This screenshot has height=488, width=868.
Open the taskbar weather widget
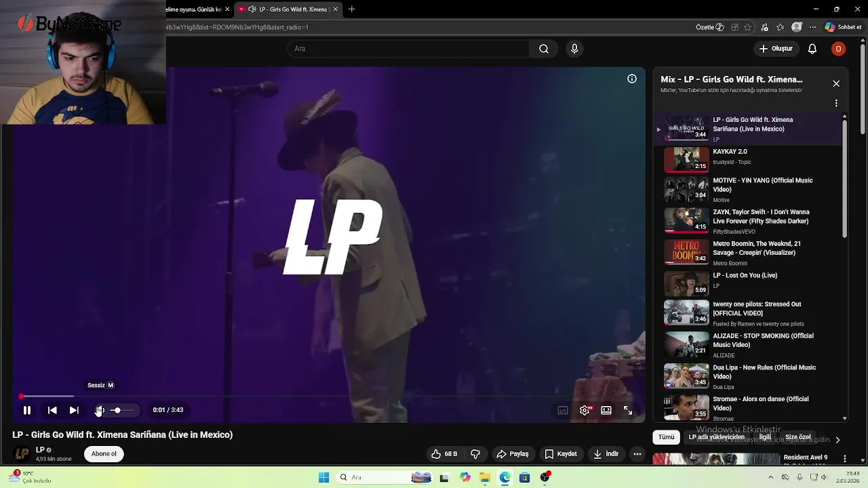click(29, 477)
